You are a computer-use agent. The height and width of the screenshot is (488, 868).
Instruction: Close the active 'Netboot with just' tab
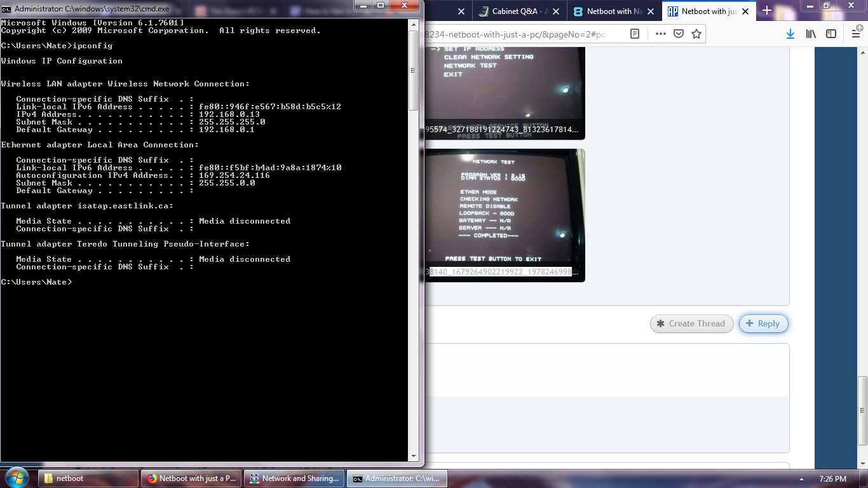[x=745, y=11]
